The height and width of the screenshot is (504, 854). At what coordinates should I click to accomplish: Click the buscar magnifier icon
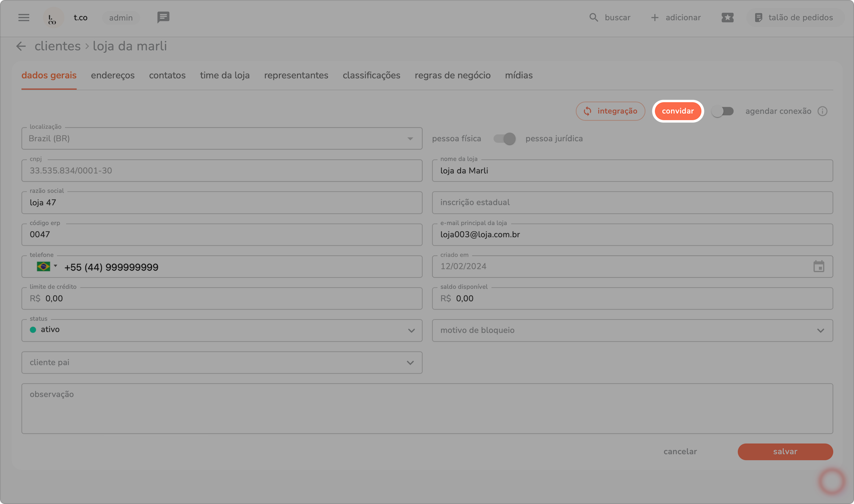click(593, 17)
